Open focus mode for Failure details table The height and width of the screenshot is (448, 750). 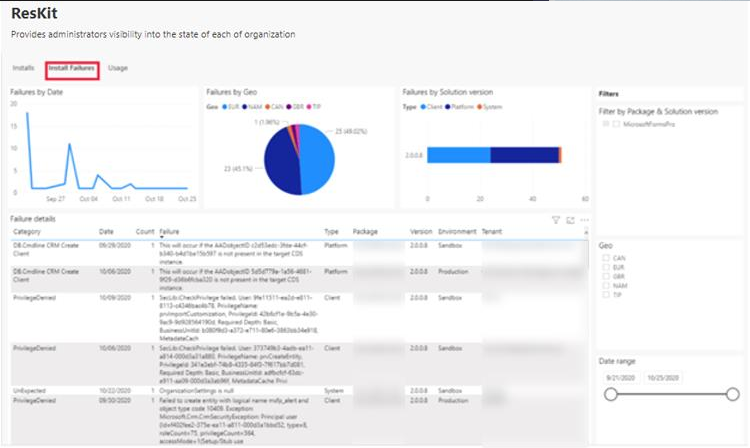click(570, 219)
